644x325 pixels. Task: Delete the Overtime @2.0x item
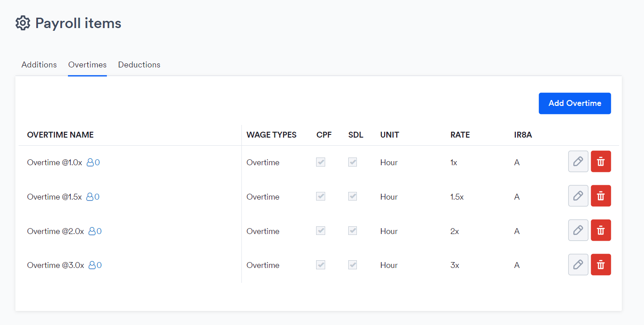point(601,230)
